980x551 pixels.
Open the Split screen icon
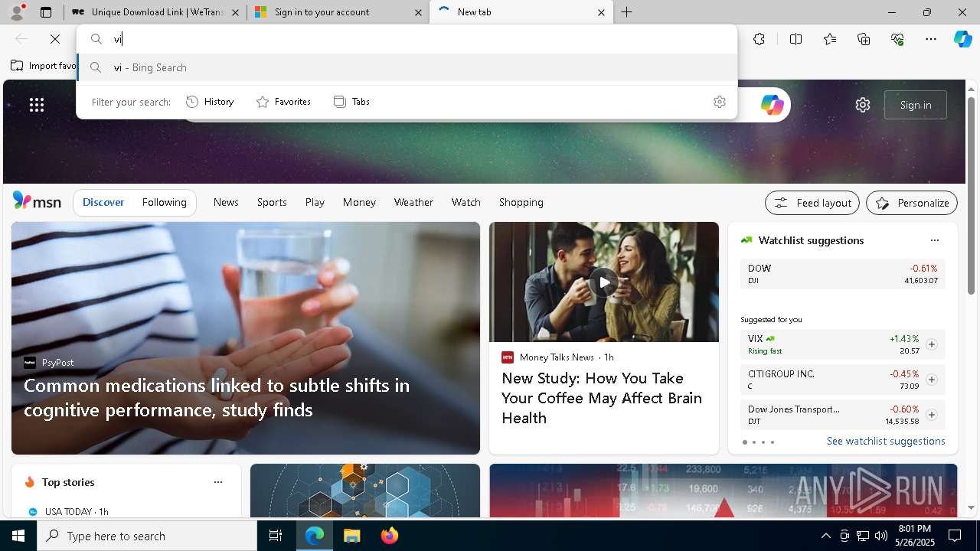[x=795, y=39]
